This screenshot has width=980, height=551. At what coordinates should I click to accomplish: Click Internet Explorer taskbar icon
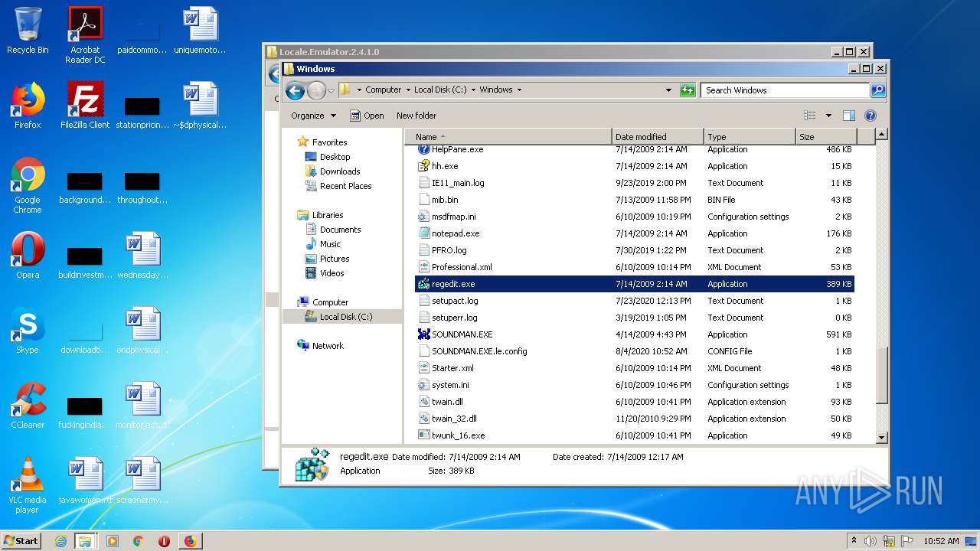[x=60, y=541]
